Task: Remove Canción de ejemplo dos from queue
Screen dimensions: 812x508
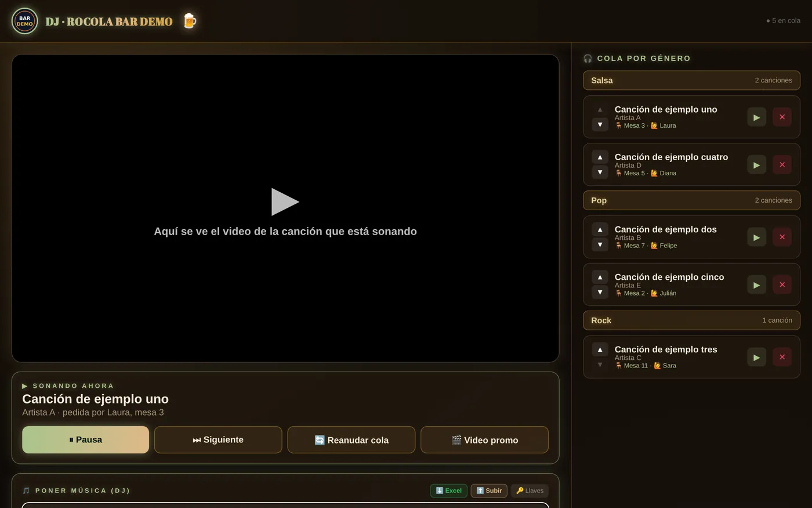Action: (782, 237)
